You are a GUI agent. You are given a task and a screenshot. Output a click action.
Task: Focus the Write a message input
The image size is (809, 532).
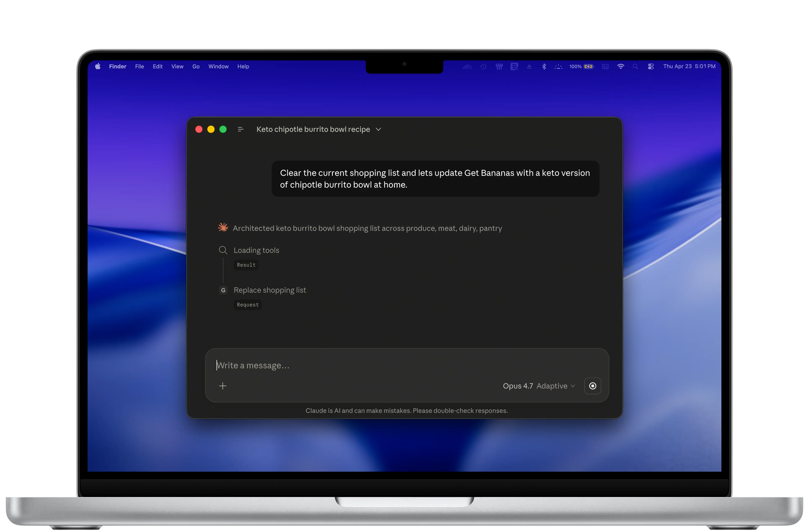[407, 365]
